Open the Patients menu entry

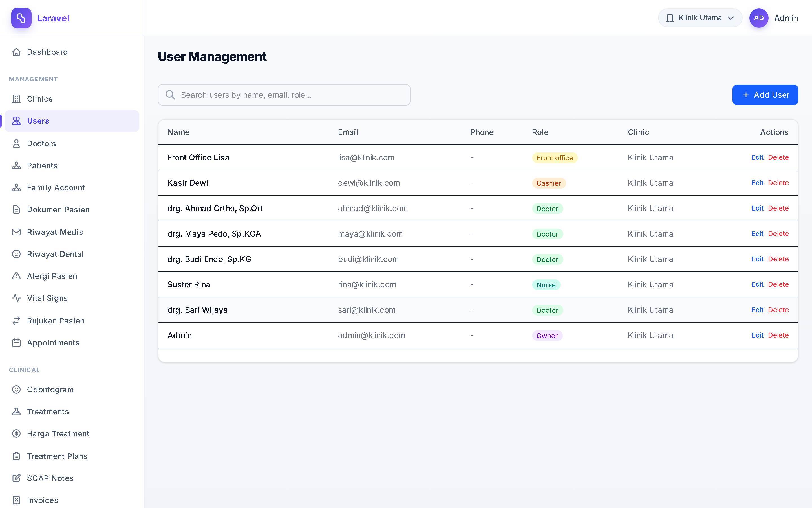point(72,166)
